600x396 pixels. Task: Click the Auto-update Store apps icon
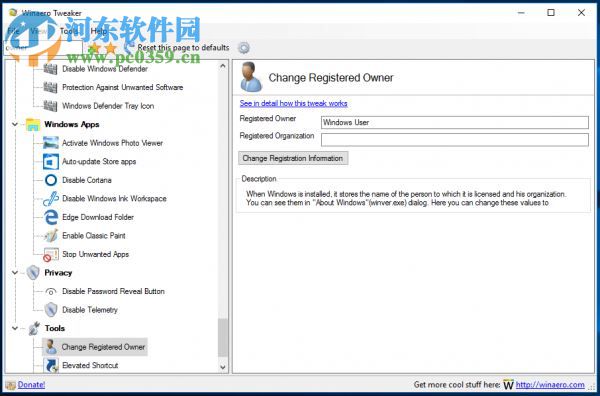click(x=51, y=161)
